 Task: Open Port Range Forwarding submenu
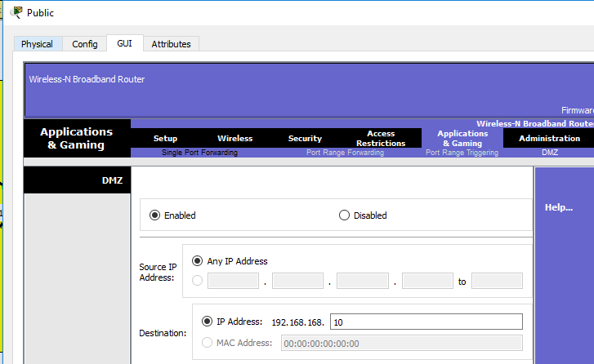(345, 153)
